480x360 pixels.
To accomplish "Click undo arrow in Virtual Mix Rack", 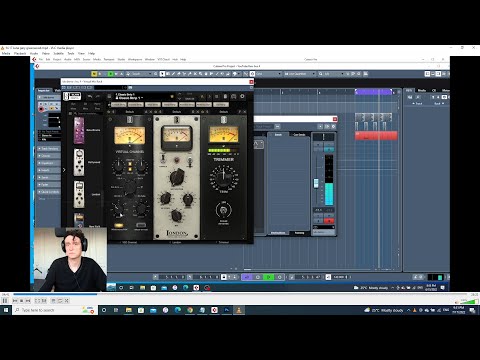I will pyautogui.click(x=90, y=96).
